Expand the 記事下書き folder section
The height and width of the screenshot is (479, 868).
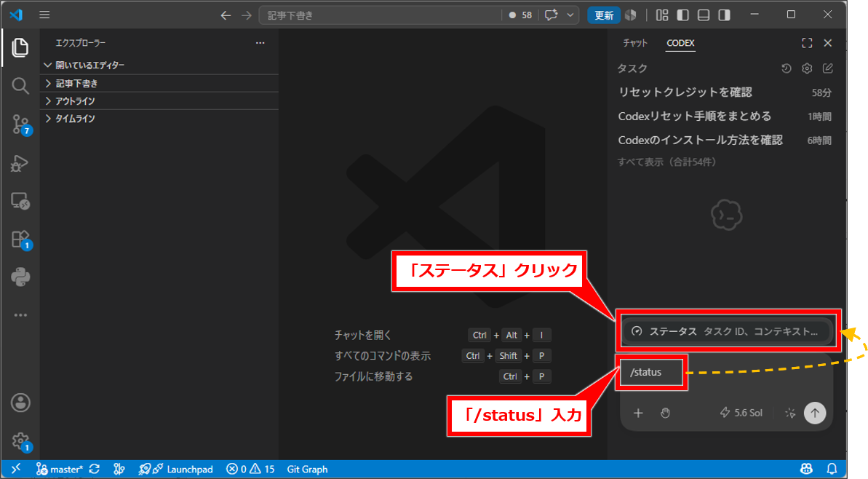[x=159, y=83]
